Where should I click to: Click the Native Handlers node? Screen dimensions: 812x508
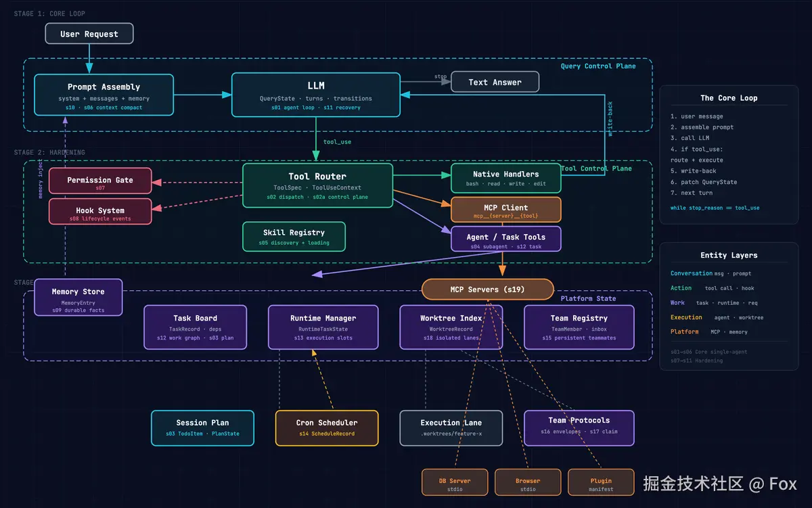pyautogui.click(x=505, y=179)
